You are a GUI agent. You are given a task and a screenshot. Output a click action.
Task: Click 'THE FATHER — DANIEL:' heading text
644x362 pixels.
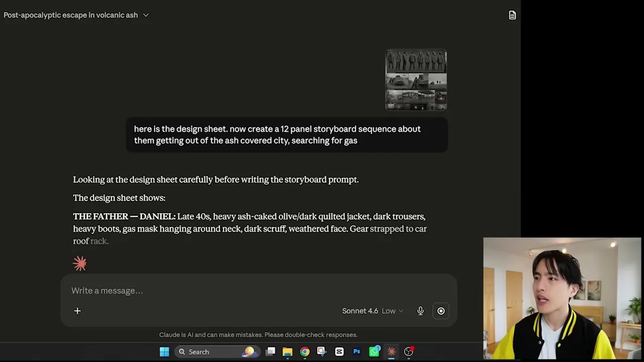click(124, 217)
